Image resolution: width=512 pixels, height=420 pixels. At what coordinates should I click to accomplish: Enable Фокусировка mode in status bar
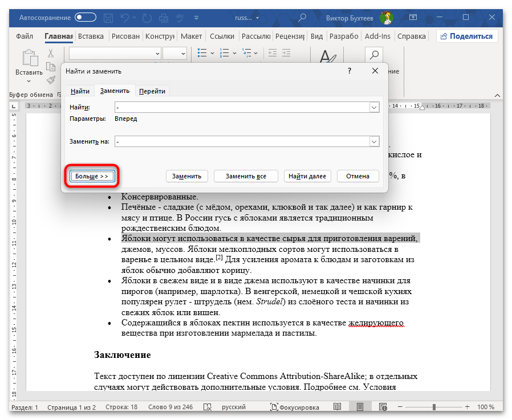[x=294, y=407]
